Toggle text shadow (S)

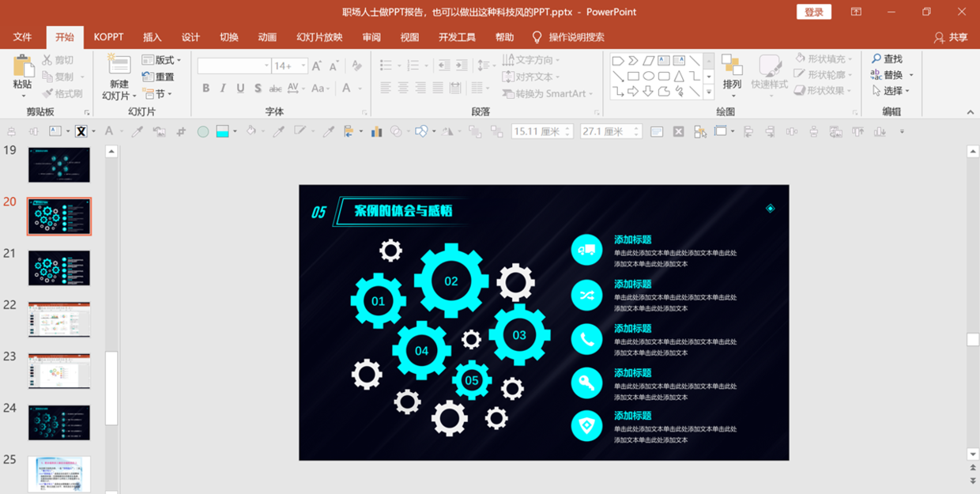click(x=258, y=89)
